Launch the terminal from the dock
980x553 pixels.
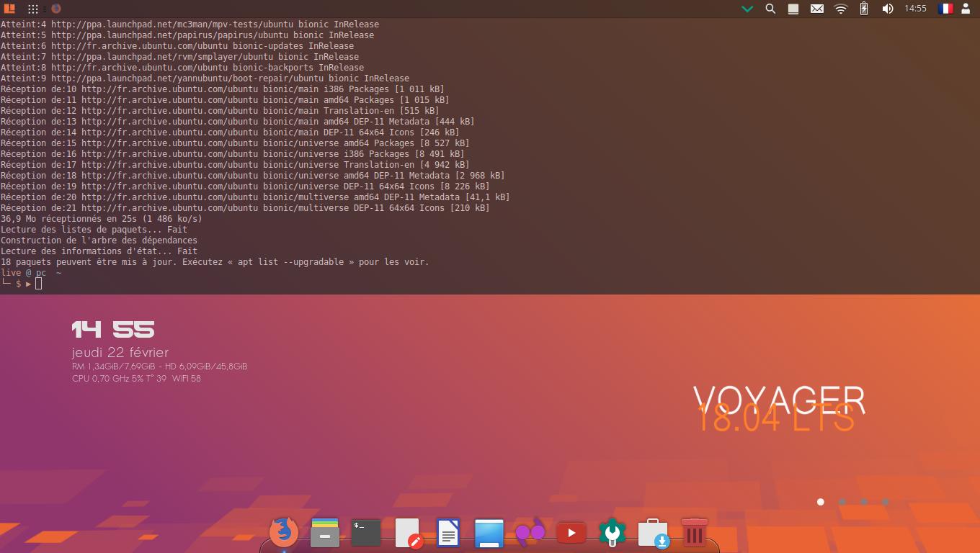click(366, 533)
